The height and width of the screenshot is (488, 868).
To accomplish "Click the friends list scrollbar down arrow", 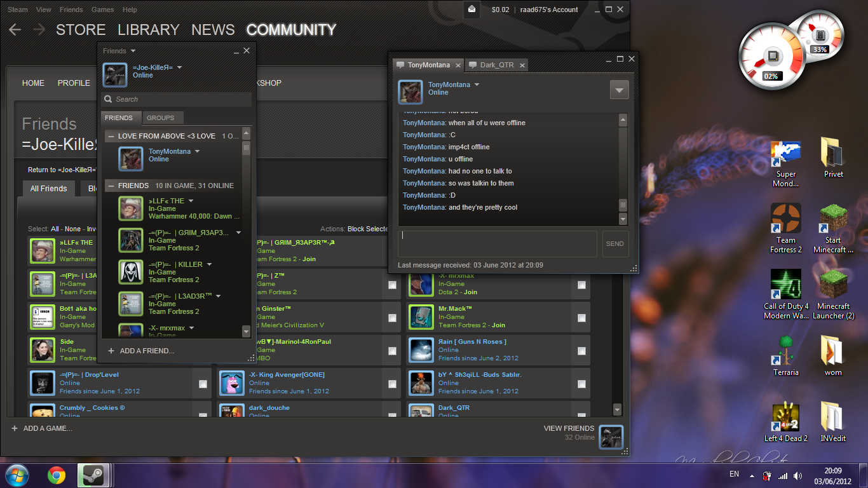I will point(247,331).
